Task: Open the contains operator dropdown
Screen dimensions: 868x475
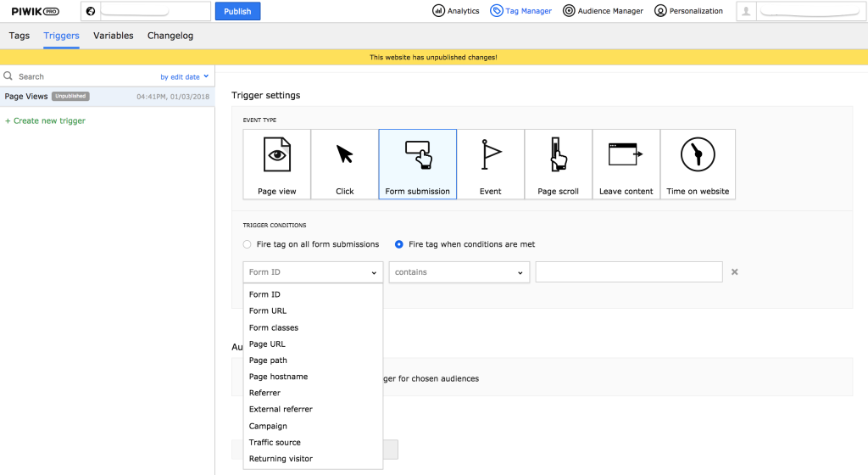Action: (x=459, y=271)
